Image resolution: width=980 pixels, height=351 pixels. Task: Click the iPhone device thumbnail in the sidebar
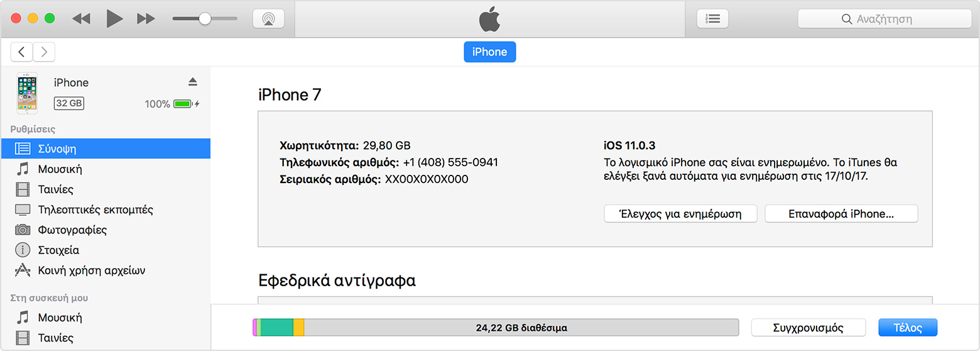coord(27,94)
